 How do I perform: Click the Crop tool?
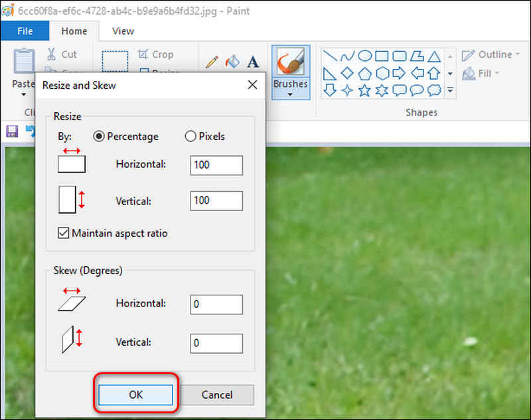pos(156,54)
